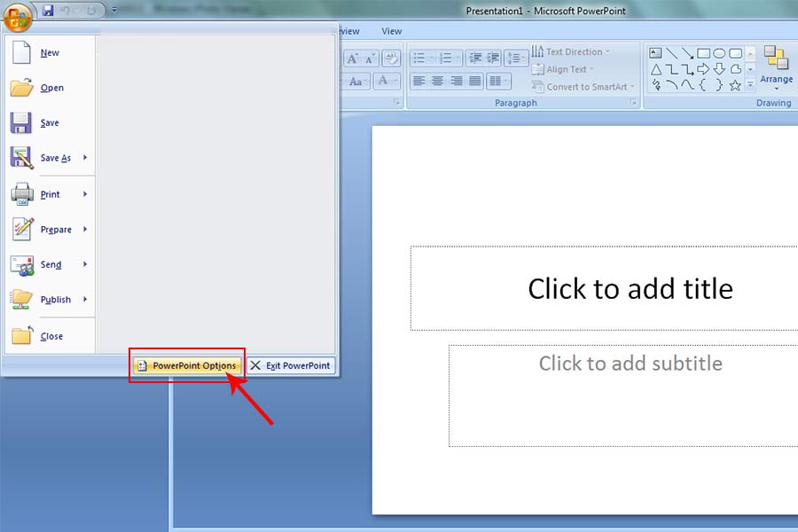The image size is (798, 532).
Task: Select Elbow Connector shape
Action: coord(672,69)
